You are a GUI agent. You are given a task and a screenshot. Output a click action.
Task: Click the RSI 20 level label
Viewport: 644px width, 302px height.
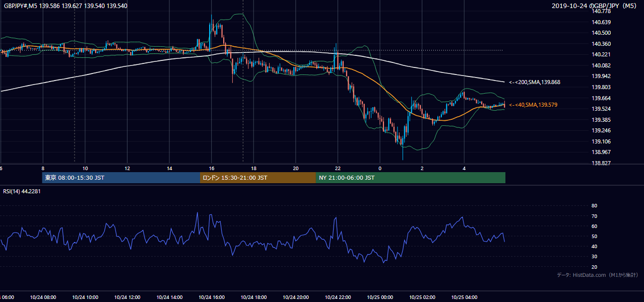[x=594, y=267]
